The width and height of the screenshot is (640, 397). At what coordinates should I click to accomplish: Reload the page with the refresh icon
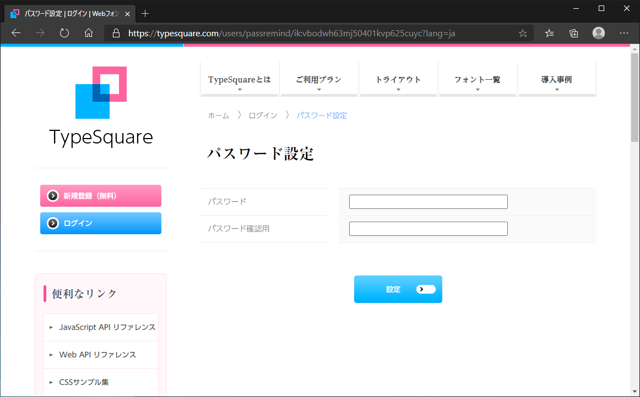pyautogui.click(x=64, y=33)
